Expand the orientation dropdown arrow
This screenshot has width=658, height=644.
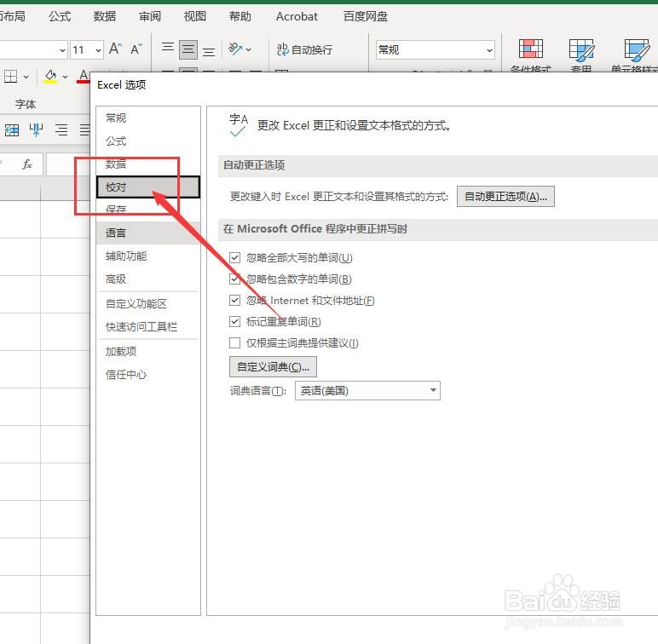pos(248,49)
